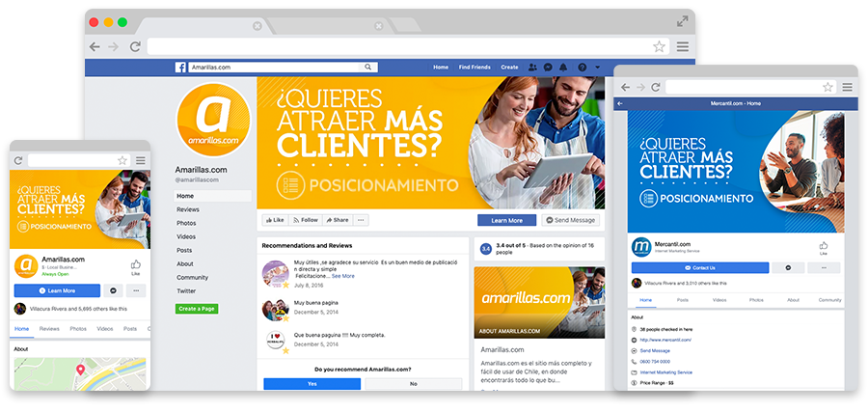Image resolution: width=868 pixels, height=412 pixels.
Task: Open Photos in the main page's left sidebar
Action: (x=186, y=223)
